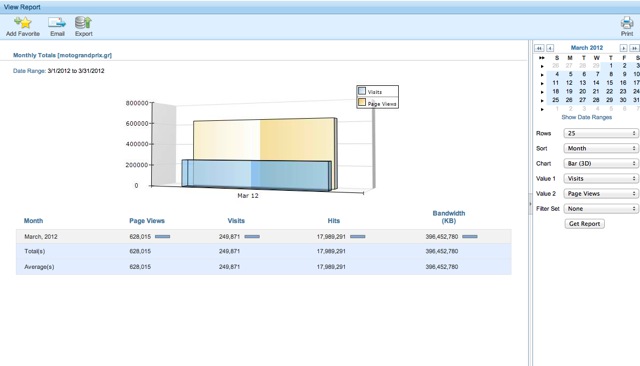Click the Email report icon
Viewport: 640px width, 366px height.
(57, 22)
